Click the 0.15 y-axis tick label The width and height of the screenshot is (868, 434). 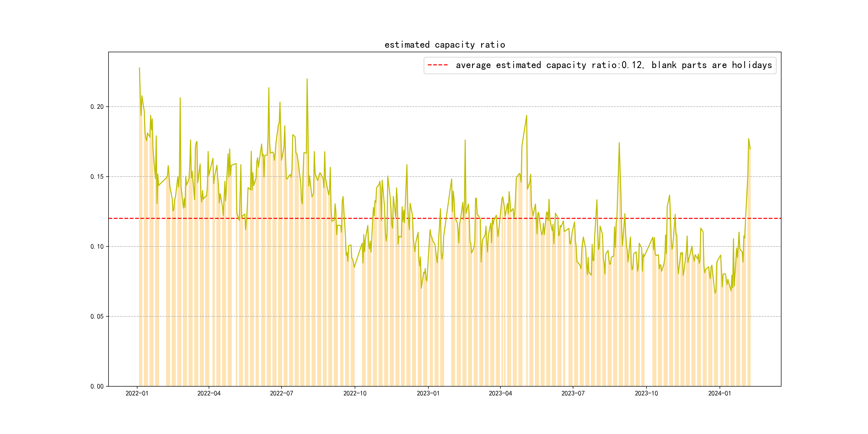[97, 177]
